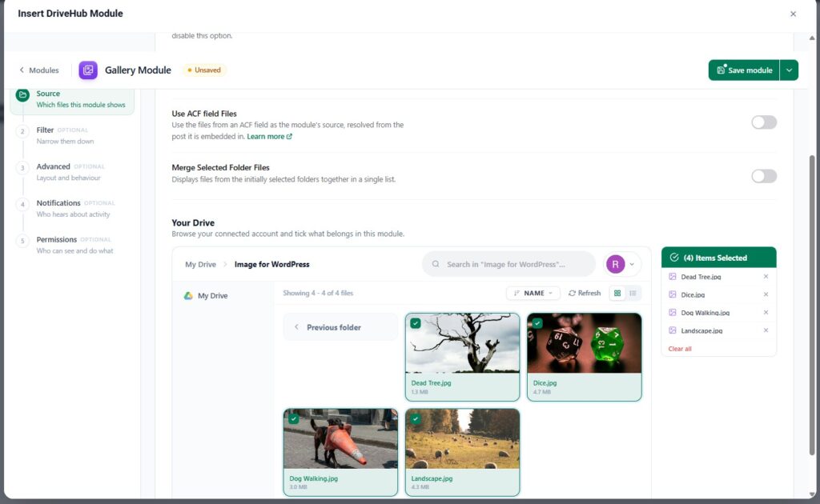Click the Save module button
The width and height of the screenshot is (820, 504).
[744, 70]
